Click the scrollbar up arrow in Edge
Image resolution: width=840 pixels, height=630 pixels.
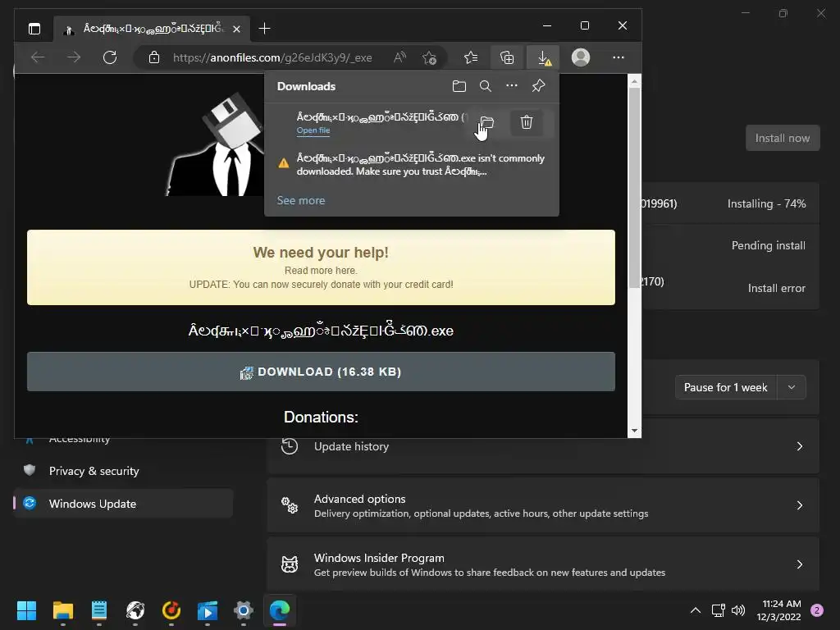coord(634,81)
